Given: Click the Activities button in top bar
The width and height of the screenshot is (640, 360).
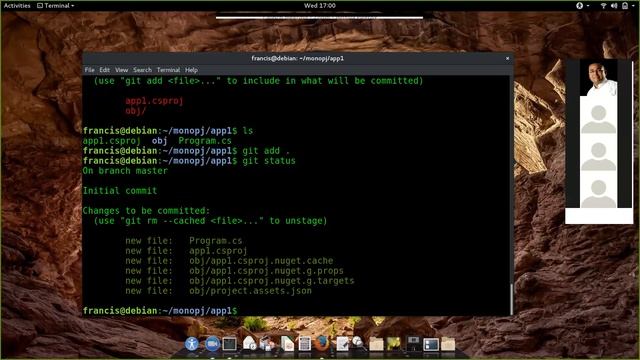Looking at the screenshot, I should (17, 6).
